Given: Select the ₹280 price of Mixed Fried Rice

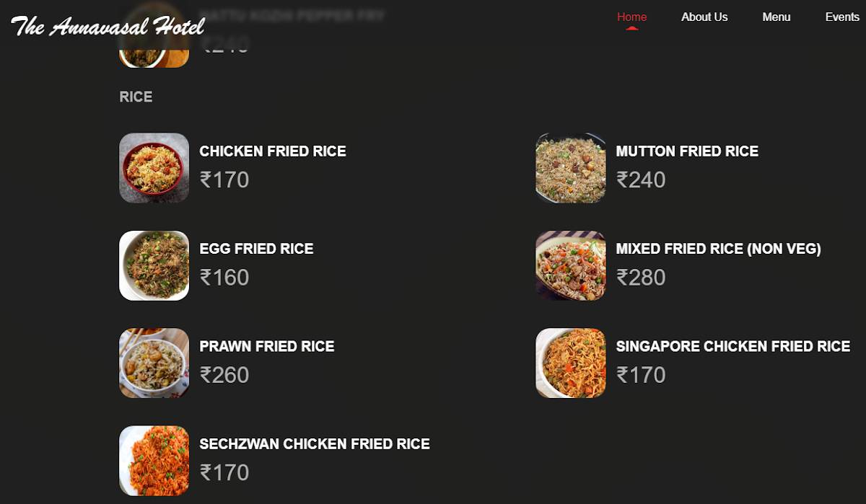Looking at the screenshot, I should tap(641, 277).
